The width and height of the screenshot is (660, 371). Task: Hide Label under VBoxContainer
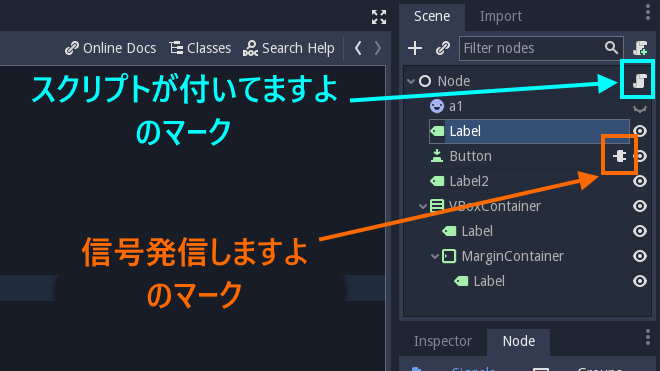[x=640, y=231]
